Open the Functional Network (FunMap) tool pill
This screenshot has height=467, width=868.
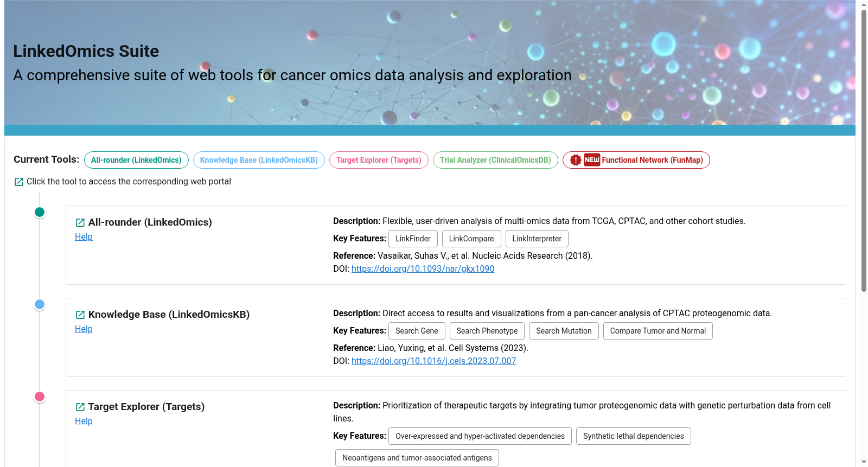pos(636,160)
